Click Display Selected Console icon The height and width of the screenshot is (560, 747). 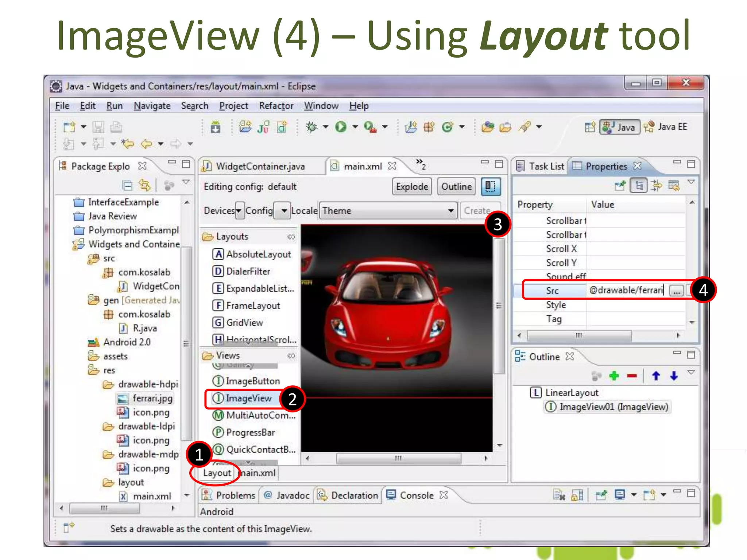[620, 495]
